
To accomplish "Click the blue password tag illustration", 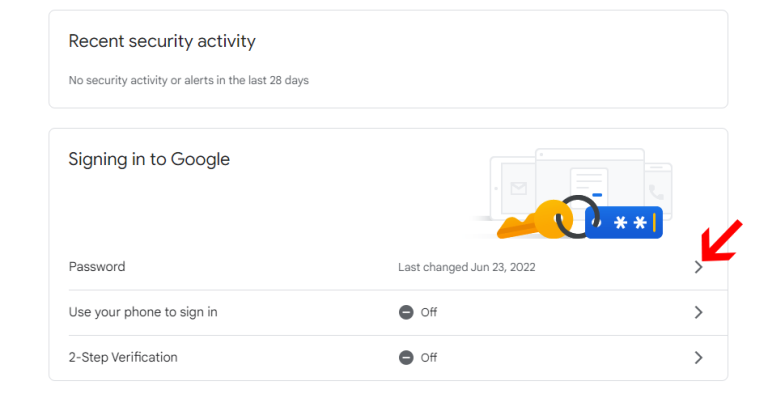I will (624, 222).
